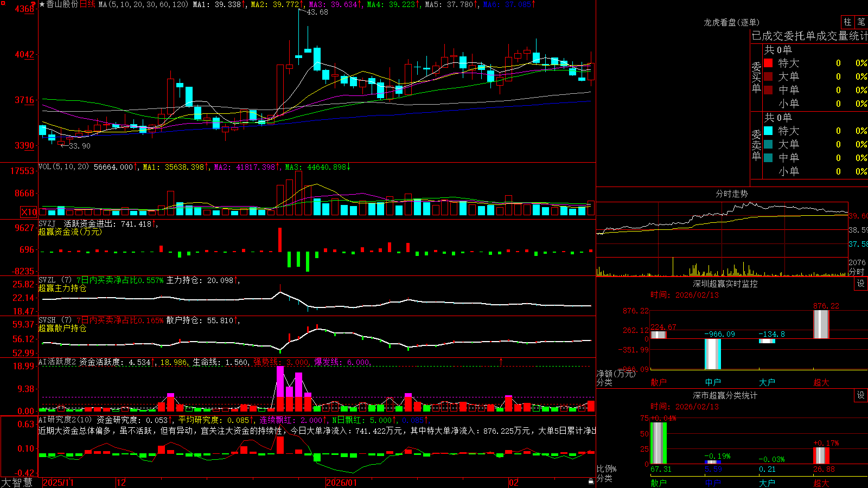Click the 中户 bar labeled -966.09

(713, 354)
